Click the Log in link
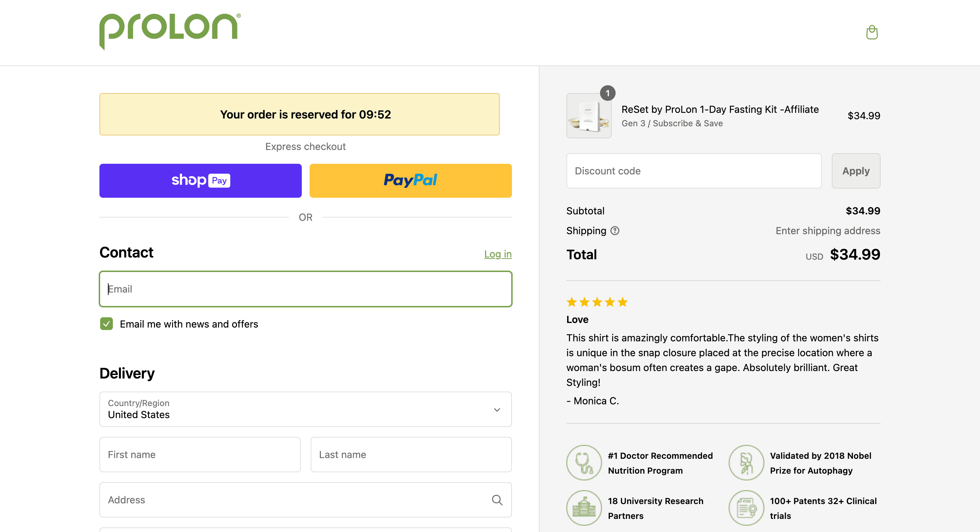Image resolution: width=980 pixels, height=532 pixels. [498, 254]
